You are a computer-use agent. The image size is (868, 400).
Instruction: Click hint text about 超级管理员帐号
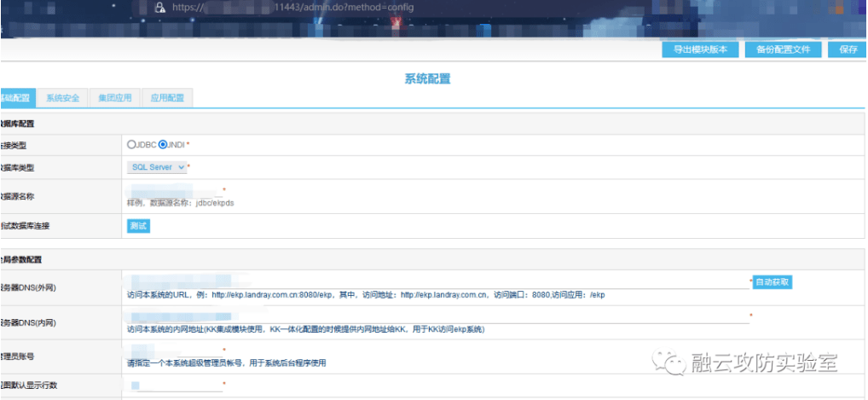(x=227, y=363)
